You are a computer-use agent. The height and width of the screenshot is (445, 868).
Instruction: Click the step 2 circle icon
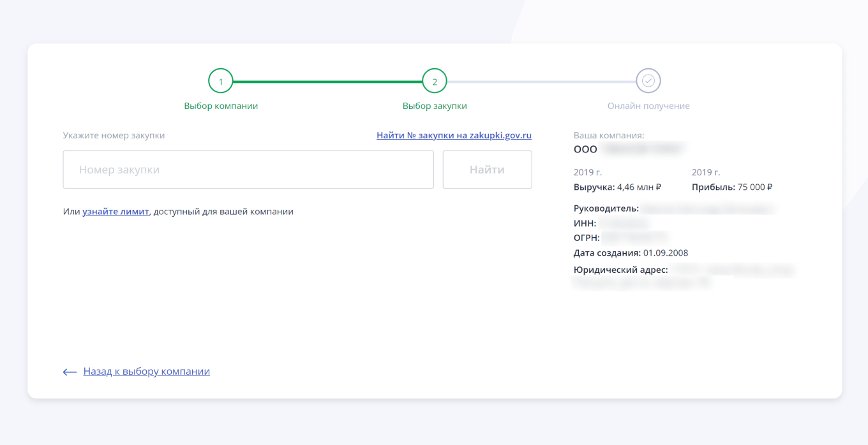[435, 82]
